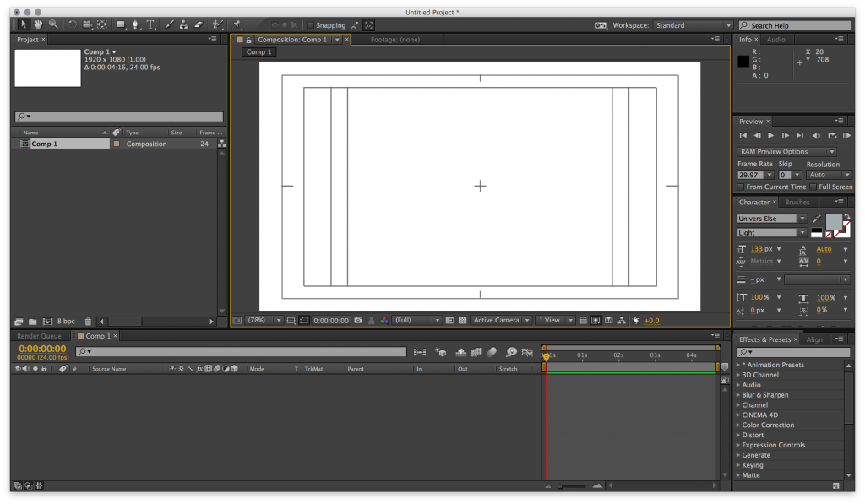
Task: Select the Rotation tool
Action: pyautogui.click(x=73, y=24)
